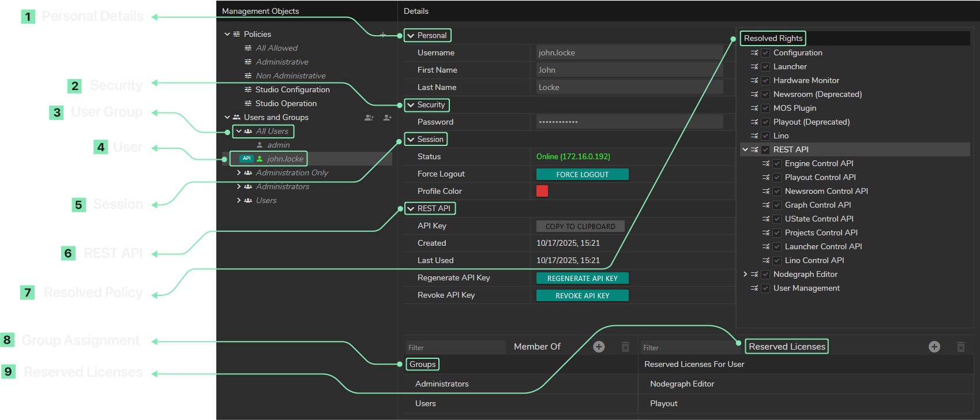The width and height of the screenshot is (980, 420).
Task: Expand the Nodegraph Editor rights entry
Action: click(x=745, y=275)
